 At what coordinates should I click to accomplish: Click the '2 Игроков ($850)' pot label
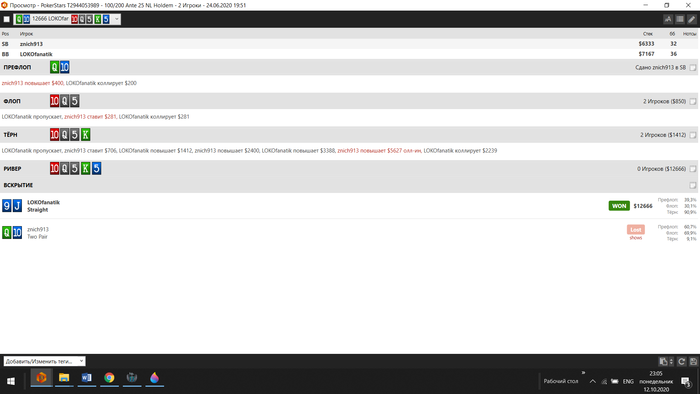(664, 101)
